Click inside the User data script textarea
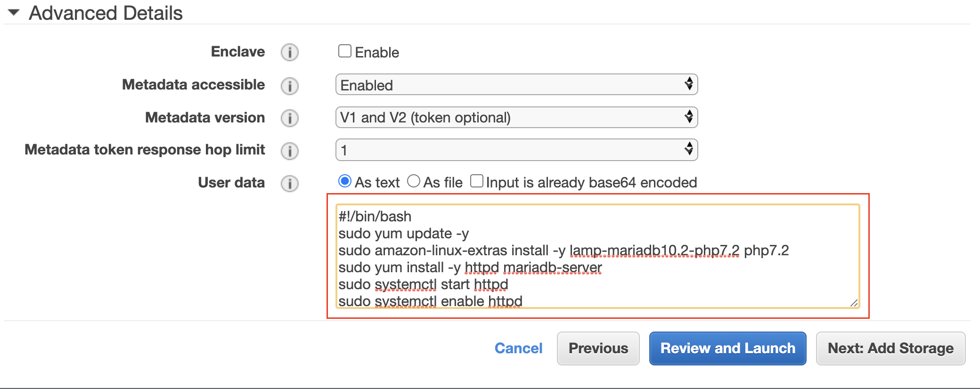Image resolution: width=980 pixels, height=389 pixels. [598, 256]
